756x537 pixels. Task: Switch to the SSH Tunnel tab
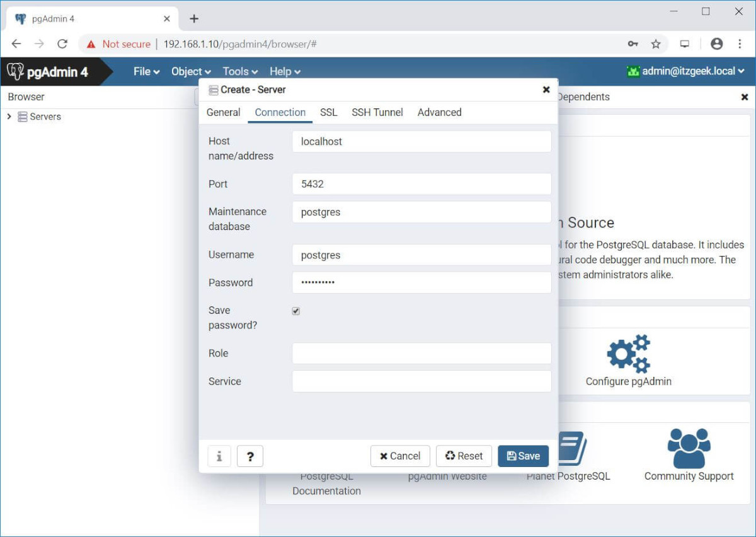[377, 112]
